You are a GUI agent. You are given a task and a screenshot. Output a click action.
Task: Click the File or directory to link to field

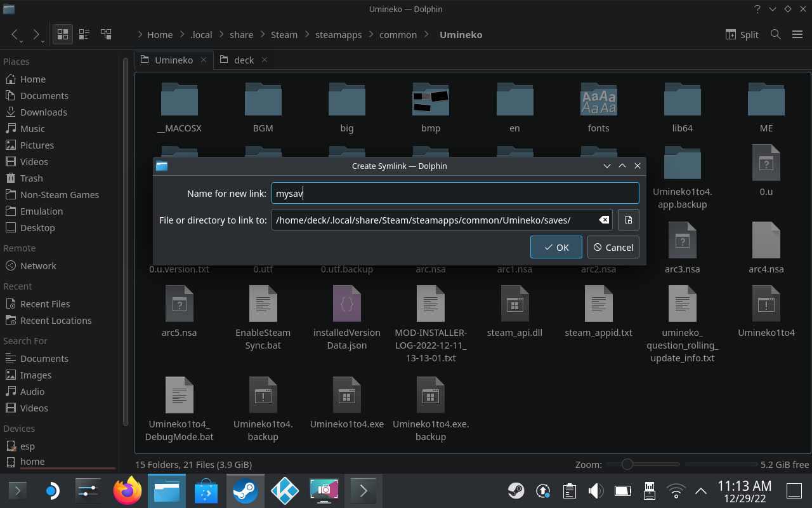[x=442, y=220]
